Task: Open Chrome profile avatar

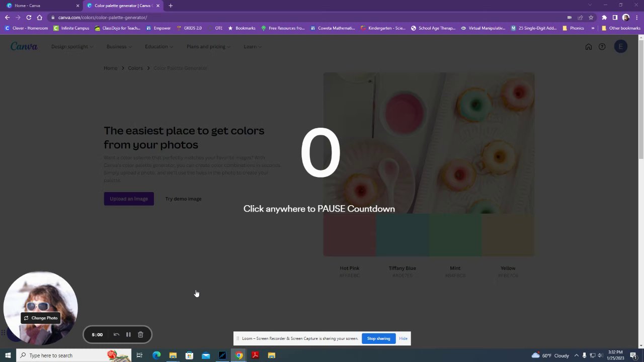Action: tap(626, 17)
